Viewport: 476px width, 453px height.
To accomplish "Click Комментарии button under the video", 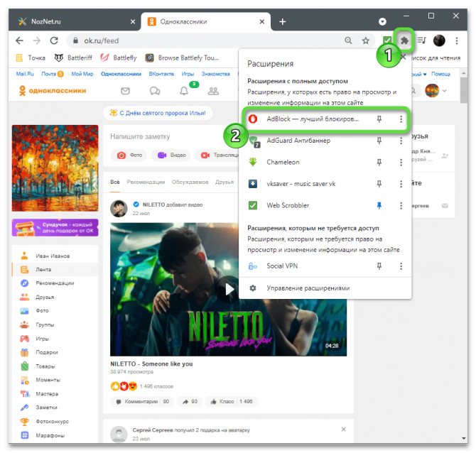I will 142,401.
